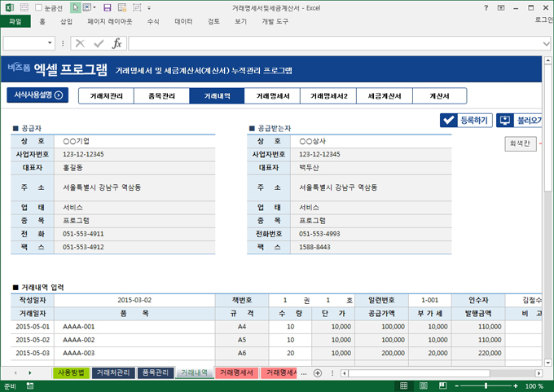The image size is (554, 392).
Task: Open the 파일 file menu
Action: pyautogui.click(x=15, y=21)
